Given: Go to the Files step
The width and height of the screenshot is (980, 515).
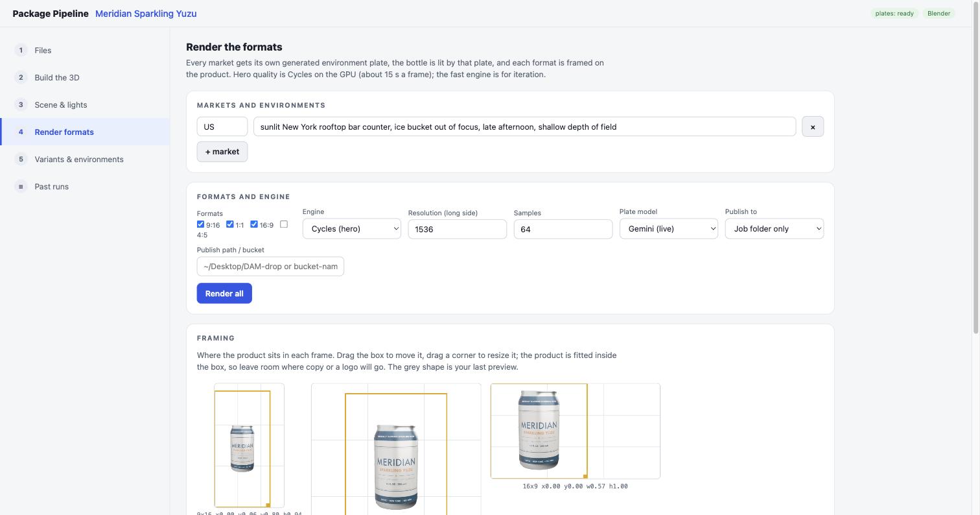Looking at the screenshot, I should click(85, 50).
